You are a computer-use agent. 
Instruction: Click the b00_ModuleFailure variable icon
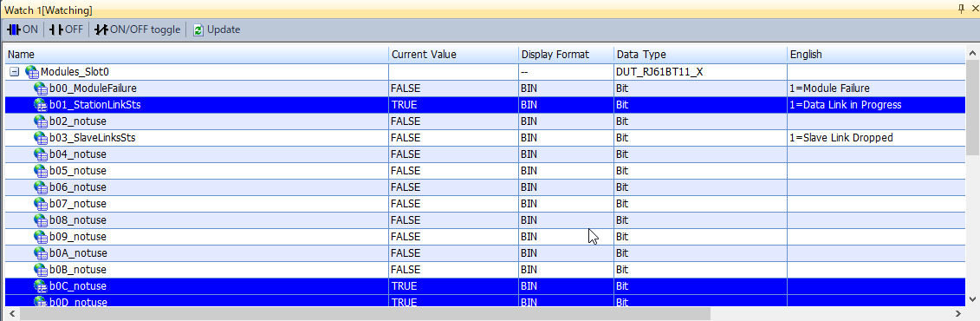pos(41,88)
